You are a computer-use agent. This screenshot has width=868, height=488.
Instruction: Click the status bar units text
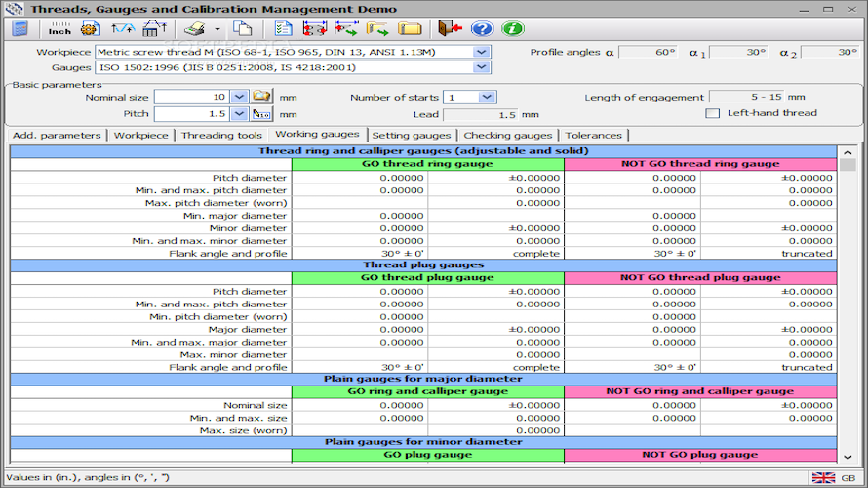point(88,477)
